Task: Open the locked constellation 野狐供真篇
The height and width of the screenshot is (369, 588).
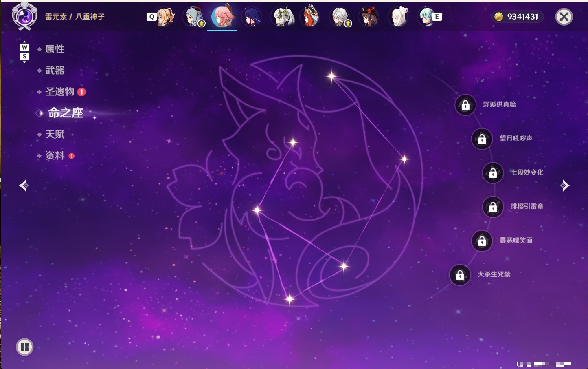Action: click(x=465, y=105)
